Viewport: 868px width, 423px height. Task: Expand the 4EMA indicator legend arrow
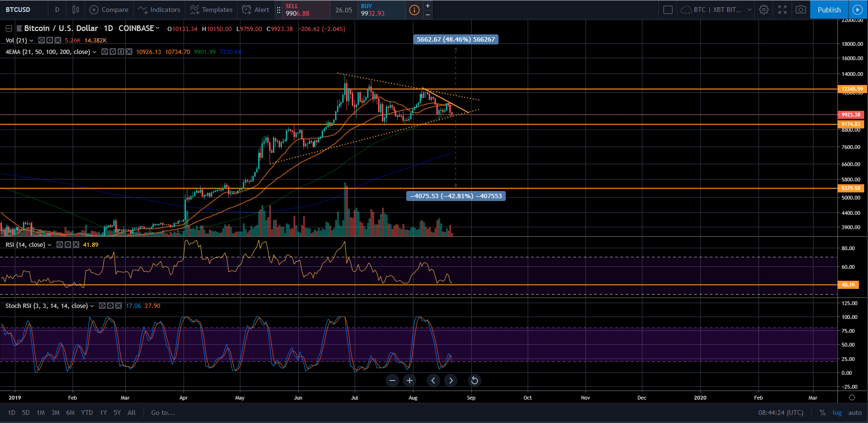[x=94, y=52]
